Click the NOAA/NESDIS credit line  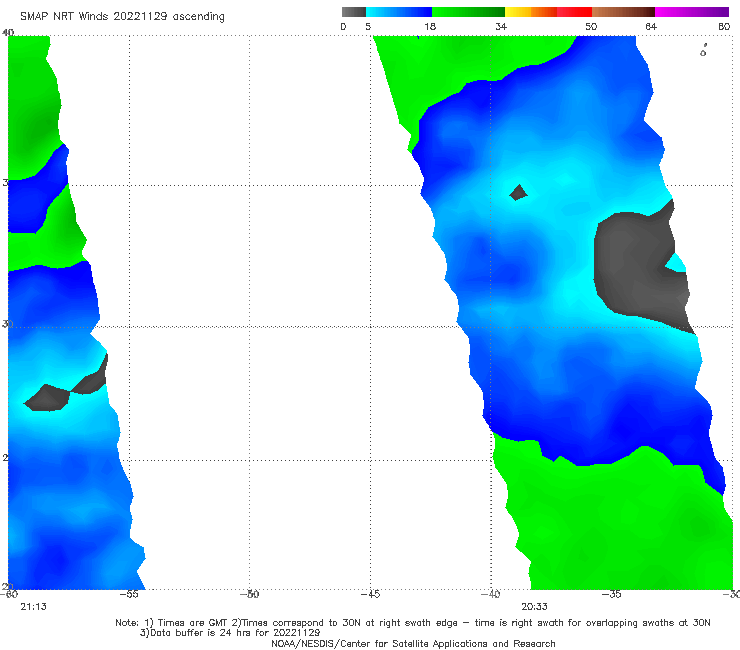413,643
